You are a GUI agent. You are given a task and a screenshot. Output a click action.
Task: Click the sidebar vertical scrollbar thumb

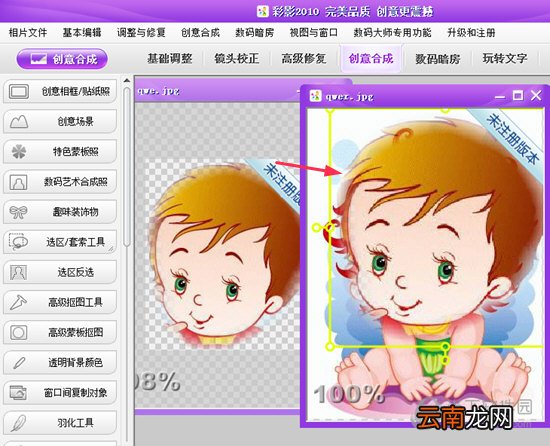click(127, 167)
